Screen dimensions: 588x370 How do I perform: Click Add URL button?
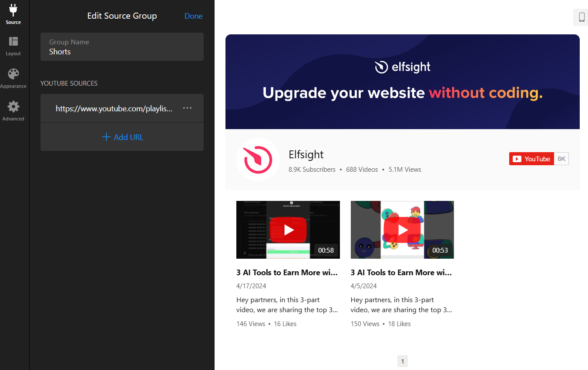coord(122,137)
